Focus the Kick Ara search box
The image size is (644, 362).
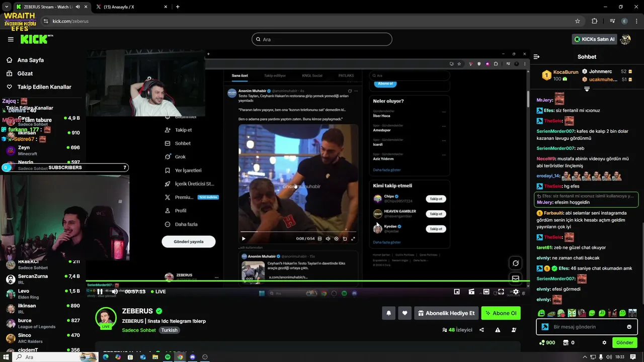point(322,39)
